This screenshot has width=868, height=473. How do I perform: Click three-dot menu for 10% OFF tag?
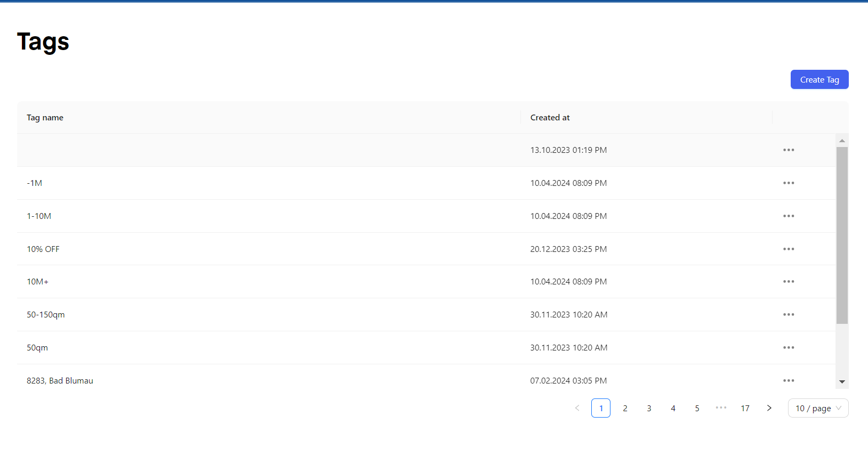[789, 249]
